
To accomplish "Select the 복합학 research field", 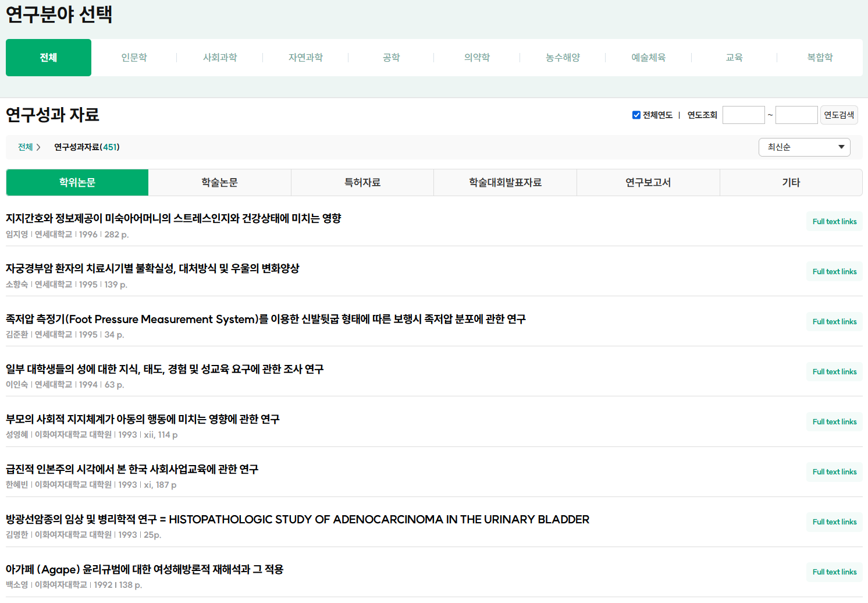I will click(x=820, y=58).
